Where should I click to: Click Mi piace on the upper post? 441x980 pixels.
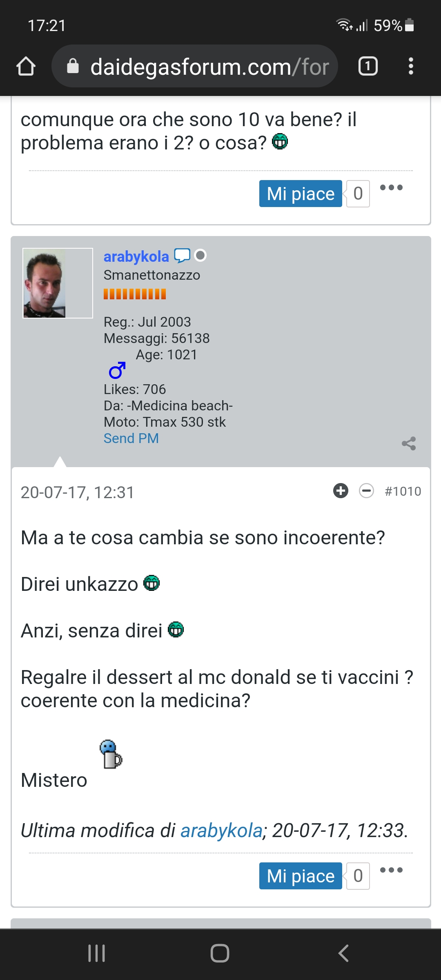[x=301, y=194]
